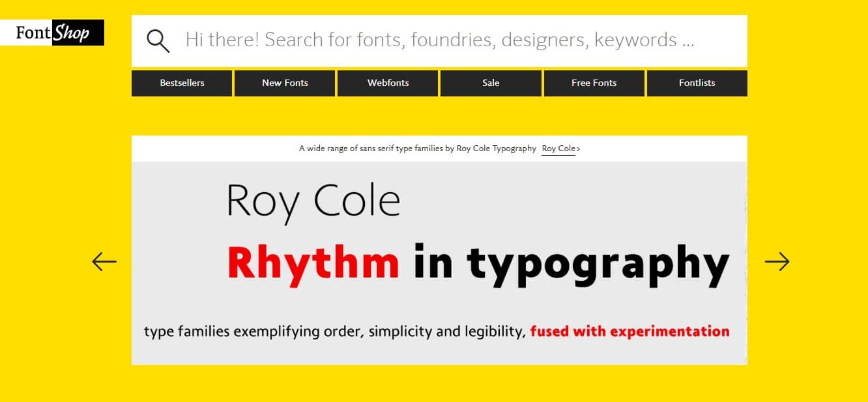Screen dimensions: 868x402
Task: Select the Webfonts menu item
Action: [x=388, y=83]
